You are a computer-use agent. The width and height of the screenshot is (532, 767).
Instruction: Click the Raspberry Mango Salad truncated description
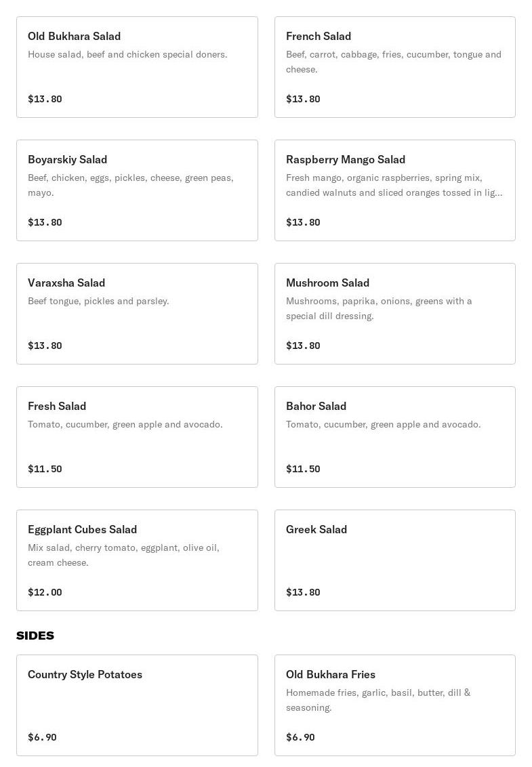point(394,185)
